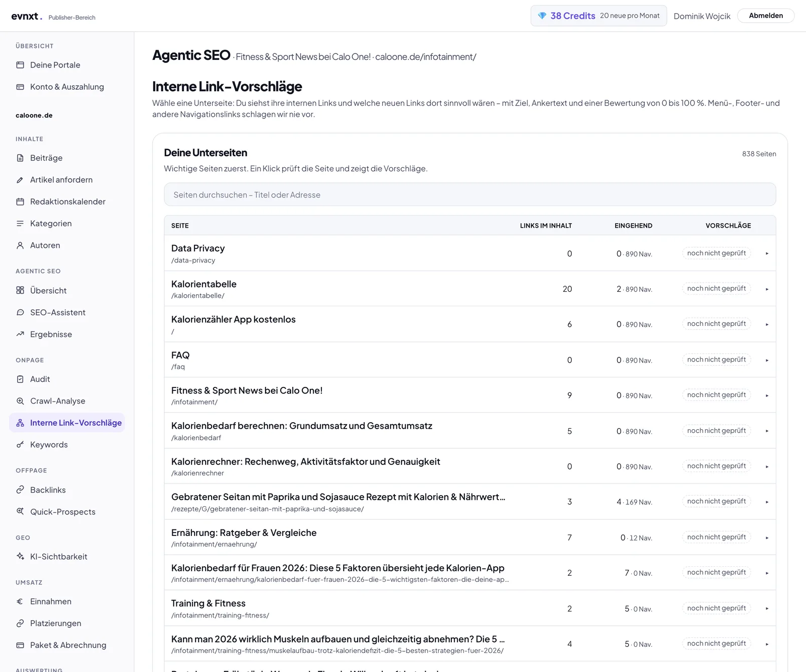Expand the FAQ row arrow

point(767,360)
